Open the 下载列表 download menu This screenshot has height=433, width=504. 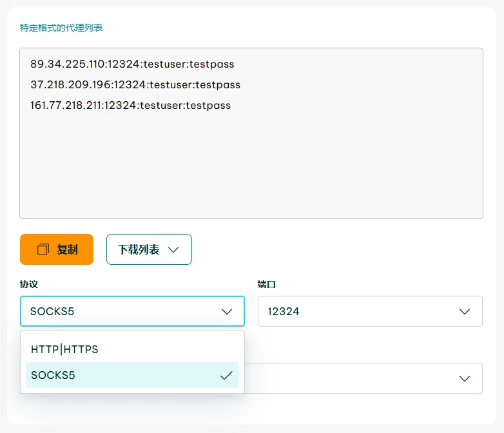(x=148, y=249)
